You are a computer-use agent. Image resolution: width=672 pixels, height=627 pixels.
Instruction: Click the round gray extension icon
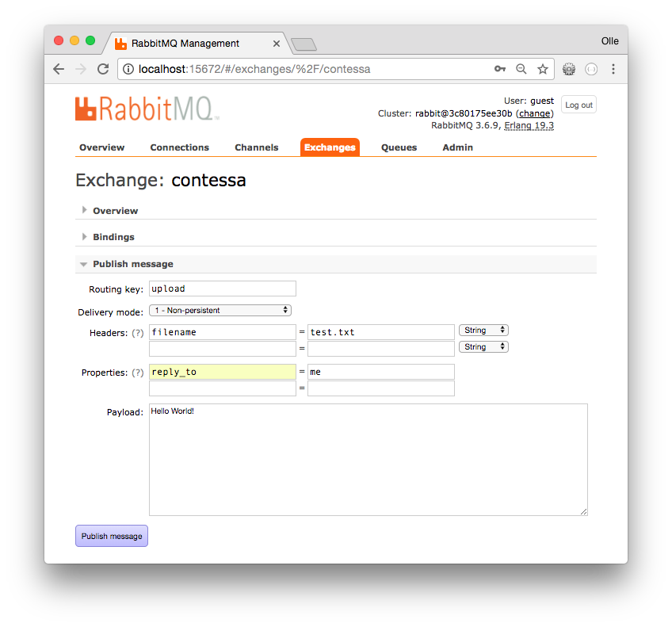click(591, 69)
